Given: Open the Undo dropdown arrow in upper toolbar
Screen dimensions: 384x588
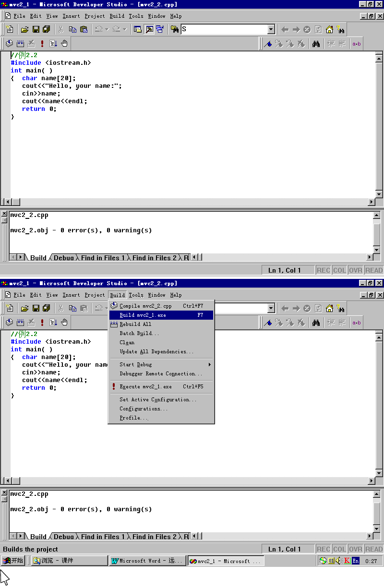Looking at the screenshot, I should 107,29.
